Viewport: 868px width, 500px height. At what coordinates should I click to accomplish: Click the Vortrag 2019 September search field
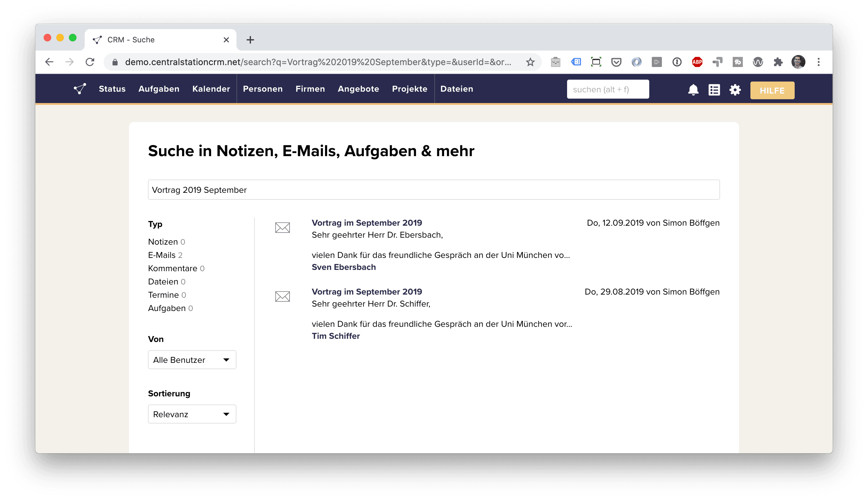coord(433,190)
